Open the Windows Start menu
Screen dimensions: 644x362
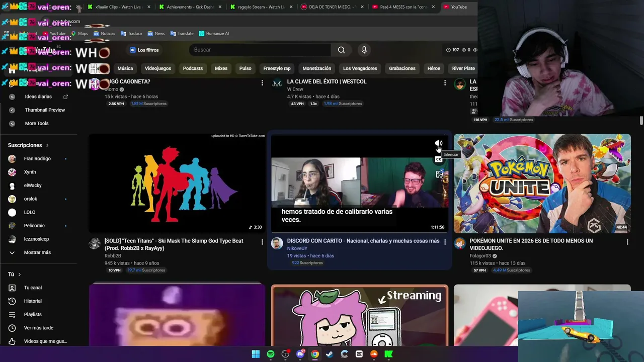tap(256, 354)
